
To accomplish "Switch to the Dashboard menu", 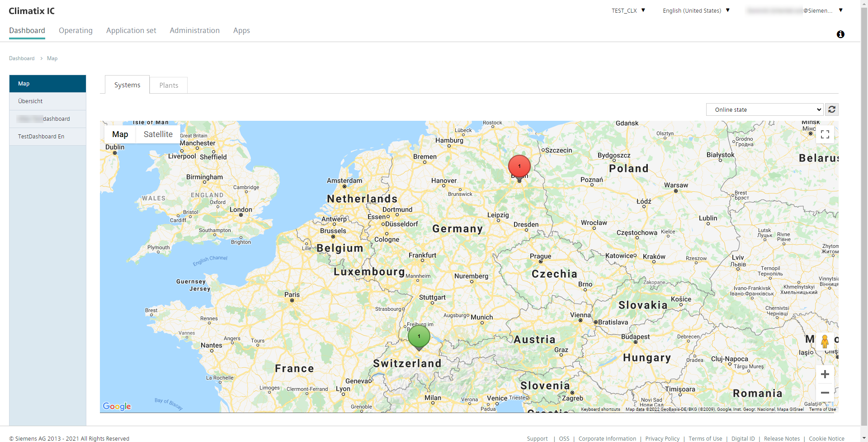I will tap(27, 30).
